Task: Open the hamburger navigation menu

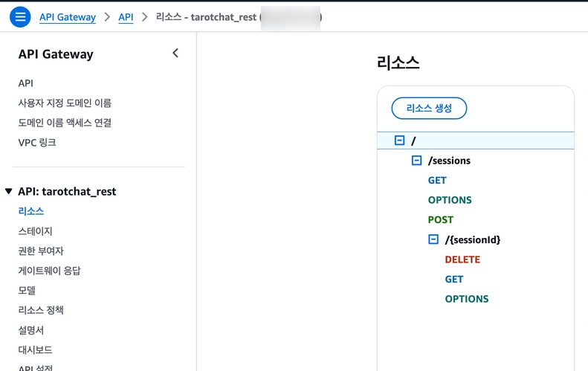Action: coord(20,17)
